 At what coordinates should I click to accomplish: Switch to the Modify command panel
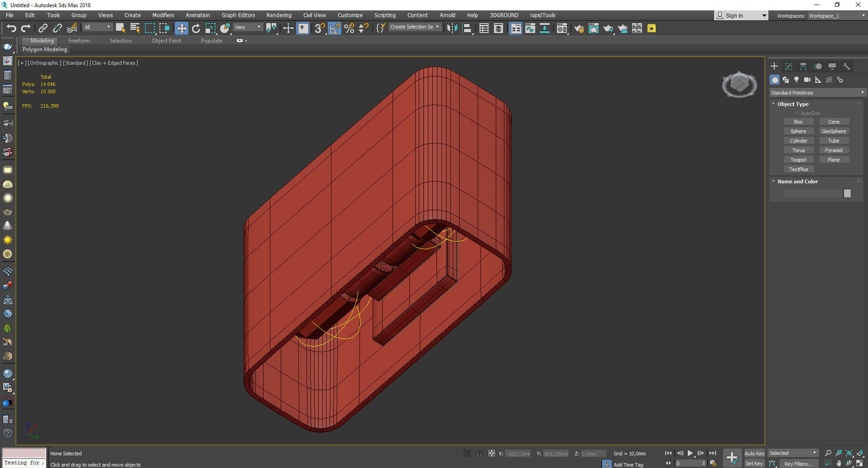pos(789,67)
